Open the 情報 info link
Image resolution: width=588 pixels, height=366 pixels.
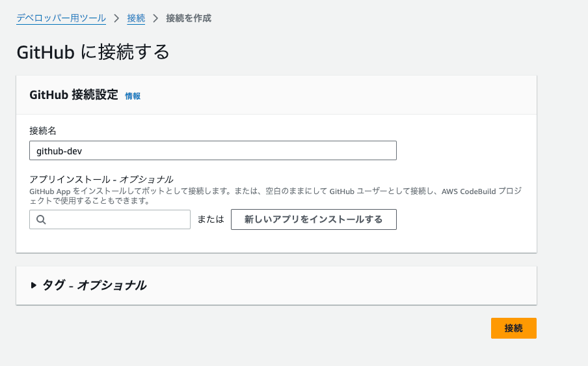coord(133,96)
